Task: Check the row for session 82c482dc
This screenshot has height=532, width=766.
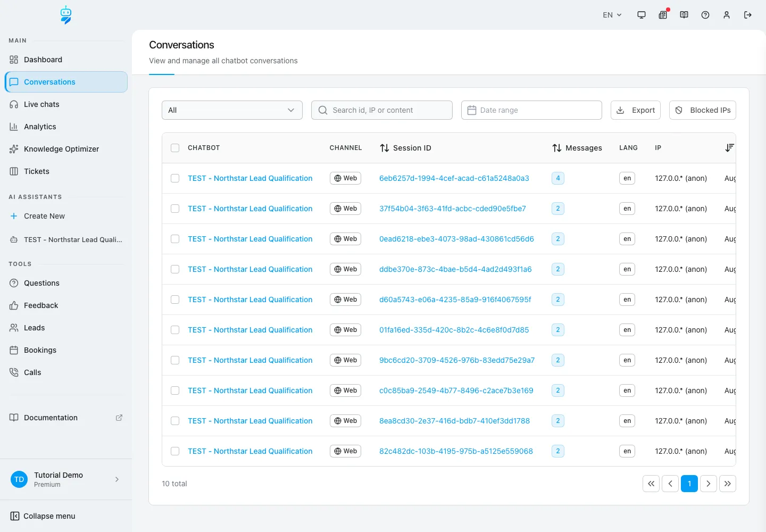Action: [x=175, y=451]
